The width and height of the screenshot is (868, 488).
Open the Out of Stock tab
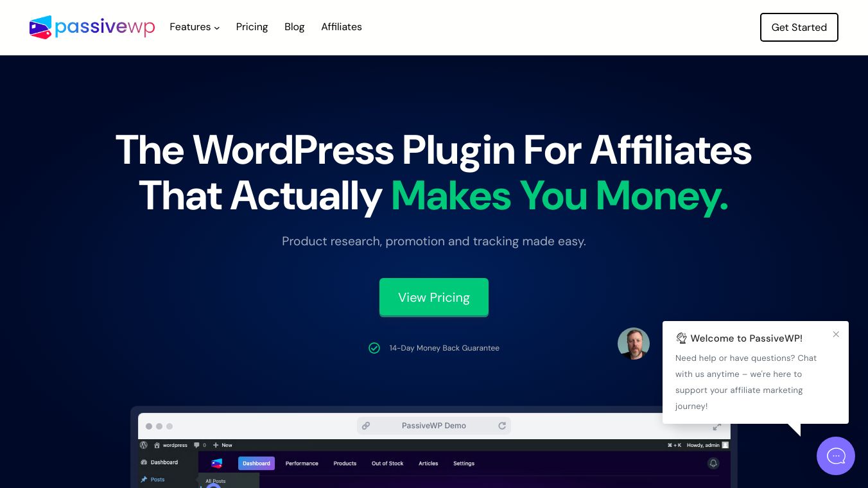[388, 464]
